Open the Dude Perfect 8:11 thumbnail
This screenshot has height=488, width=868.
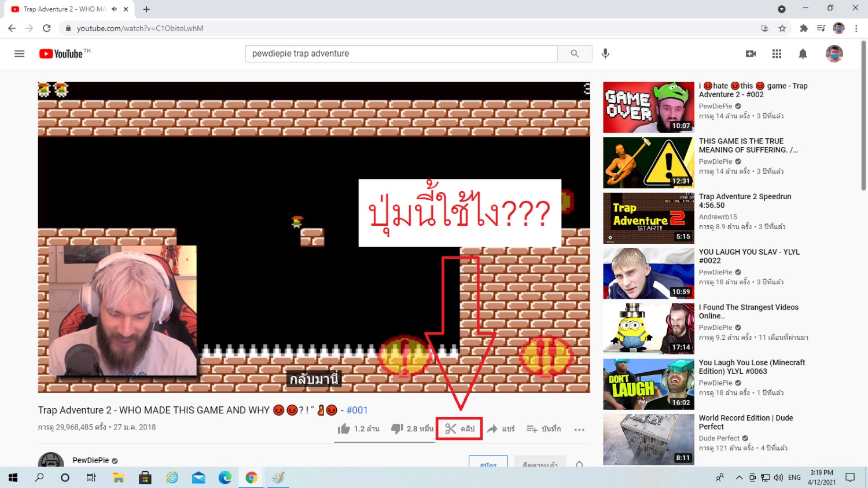649,439
